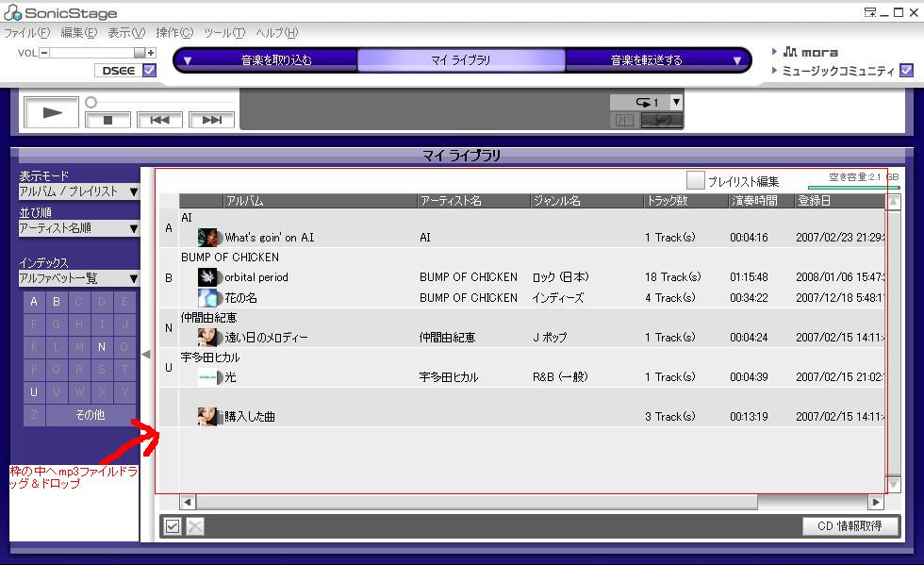Screen dimensions: 924x565
Task: Collapse the left panel arrow
Action: pos(145,354)
